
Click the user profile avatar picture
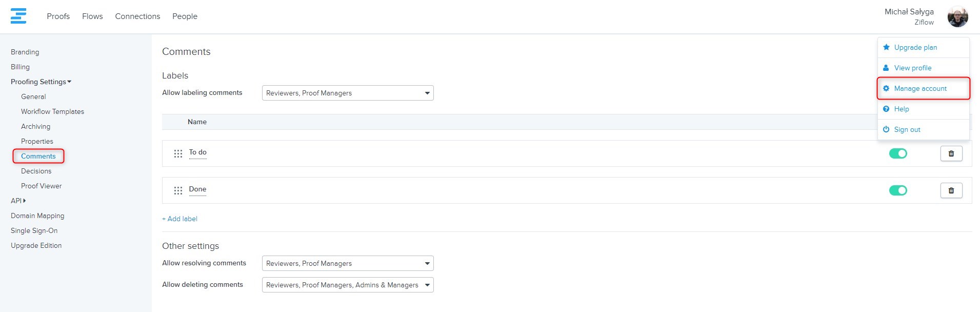click(x=957, y=17)
